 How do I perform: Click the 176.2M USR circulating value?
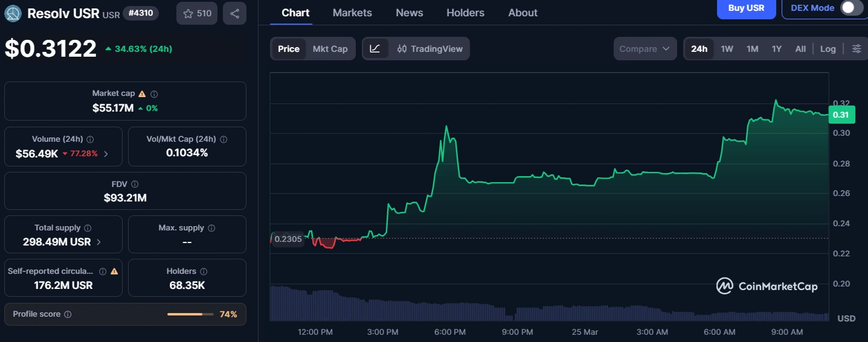(x=63, y=285)
